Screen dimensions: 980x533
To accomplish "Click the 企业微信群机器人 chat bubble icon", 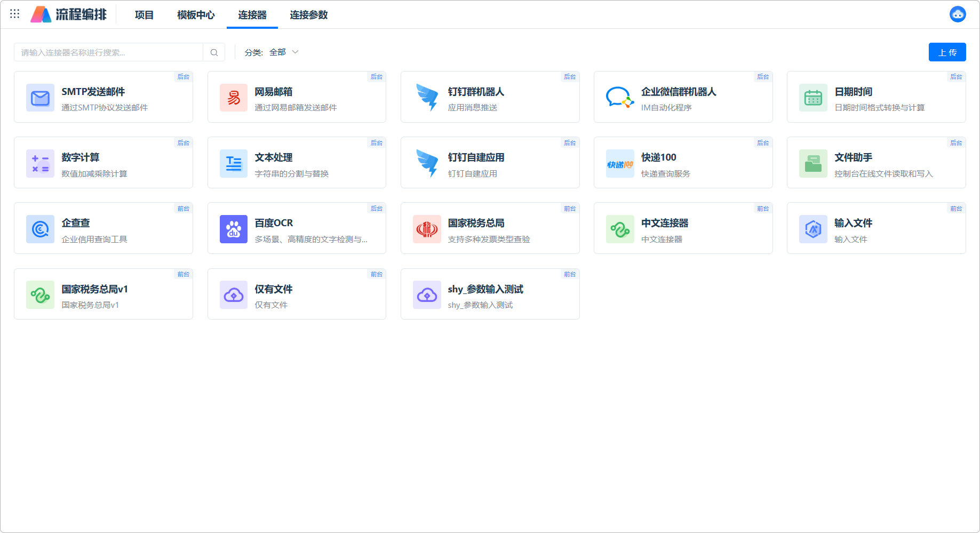I will [x=619, y=98].
